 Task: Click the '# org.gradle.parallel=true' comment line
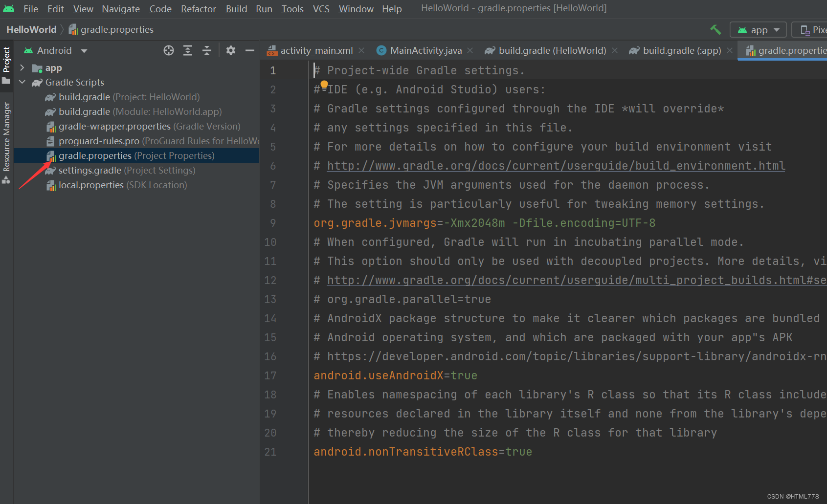tap(402, 300)
